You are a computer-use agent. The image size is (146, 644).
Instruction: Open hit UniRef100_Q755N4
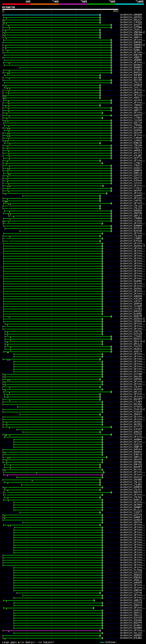[x=131, y=27]
